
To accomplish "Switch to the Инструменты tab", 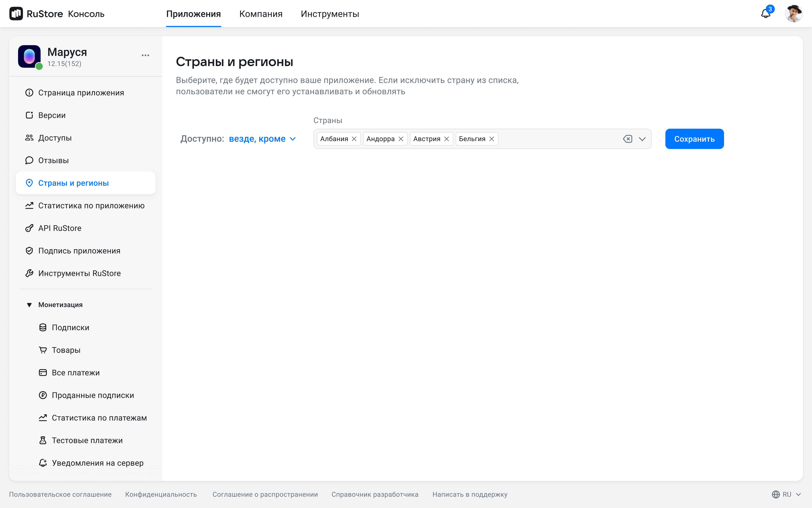I will click(x=330, y=14).
